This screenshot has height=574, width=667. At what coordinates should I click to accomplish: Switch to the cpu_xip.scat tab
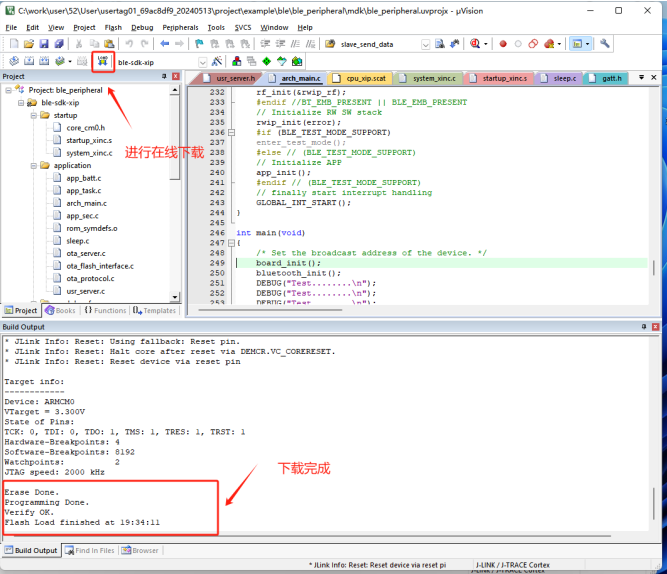click(x=360, y=78)
